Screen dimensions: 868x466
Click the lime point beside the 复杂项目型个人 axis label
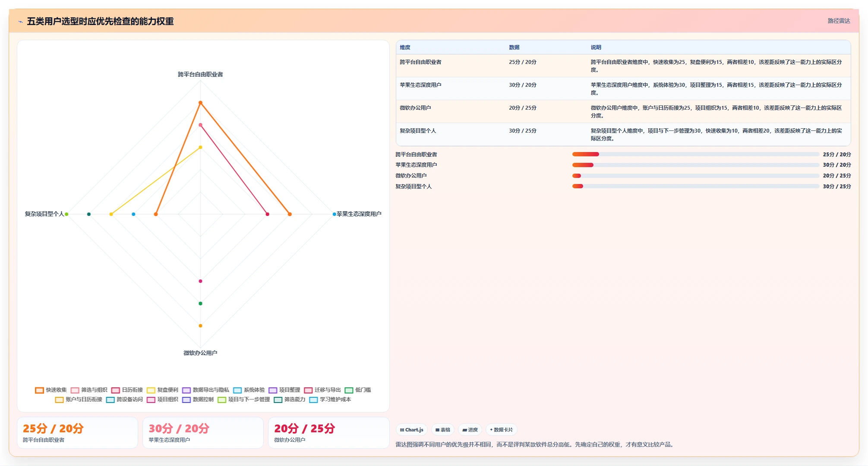(x=66, y=214)
